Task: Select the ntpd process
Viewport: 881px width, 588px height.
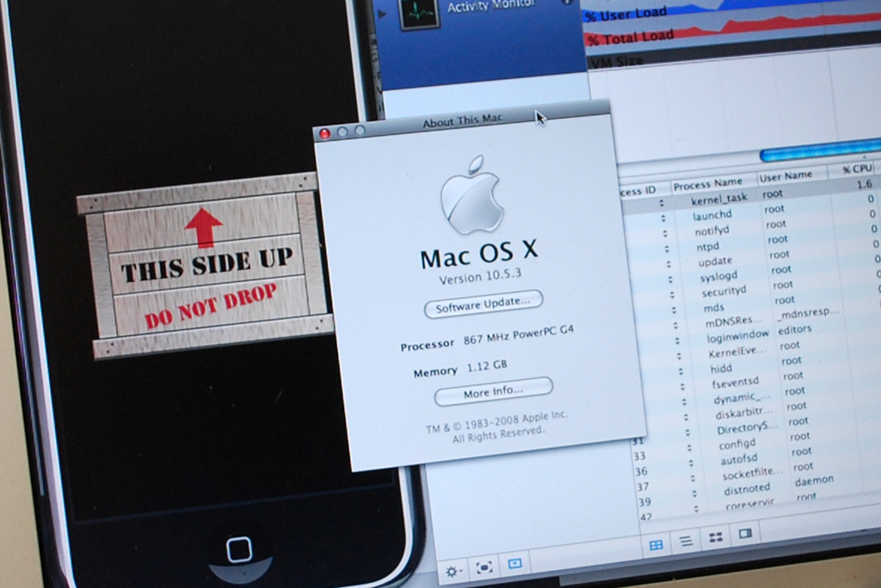Action: tap(707, 247)
